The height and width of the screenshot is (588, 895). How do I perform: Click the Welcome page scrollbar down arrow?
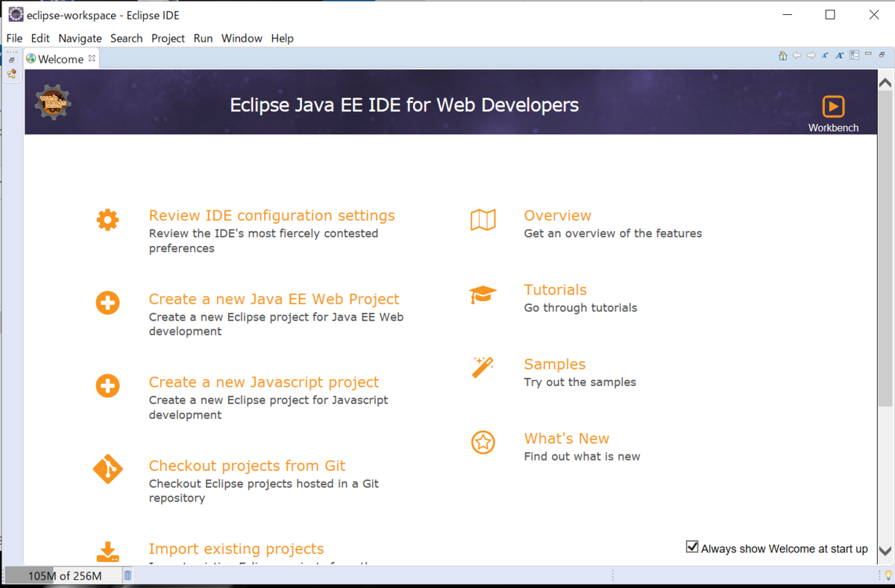(885, 551)
